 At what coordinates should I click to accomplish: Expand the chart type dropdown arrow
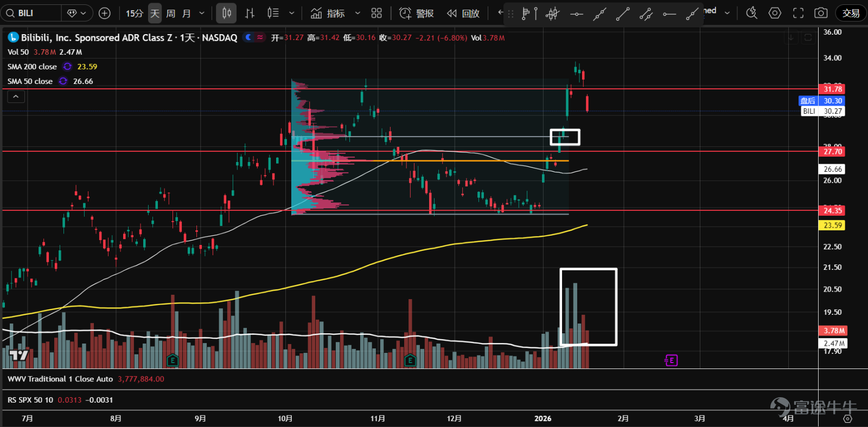291,13
